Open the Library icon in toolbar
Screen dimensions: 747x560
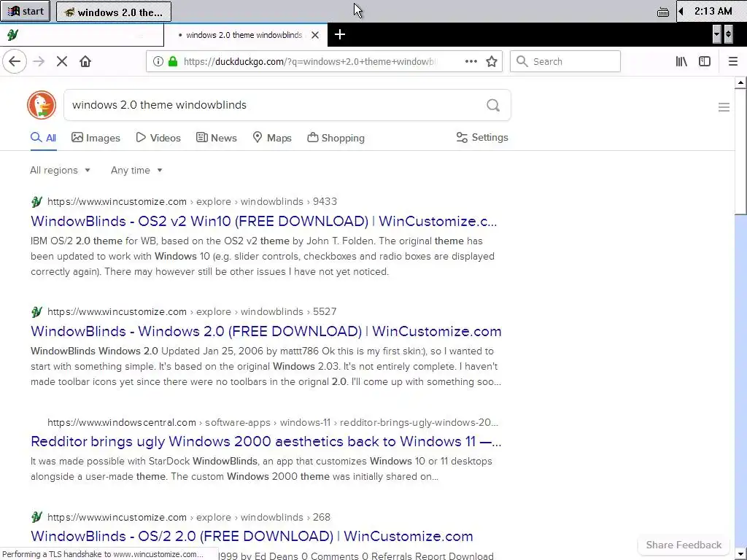(x=681, y=61)
